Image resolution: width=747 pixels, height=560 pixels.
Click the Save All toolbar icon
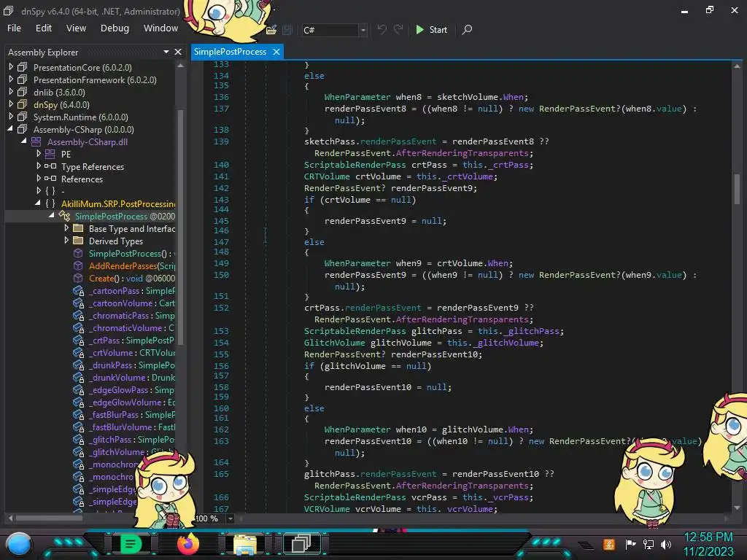coord(287,30)
